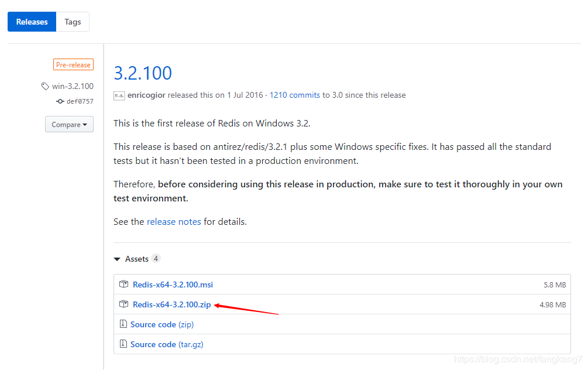
Task: Download Redis-x64-3.2.100.zip
Action: pyautogui.click(x=172, y=304)
